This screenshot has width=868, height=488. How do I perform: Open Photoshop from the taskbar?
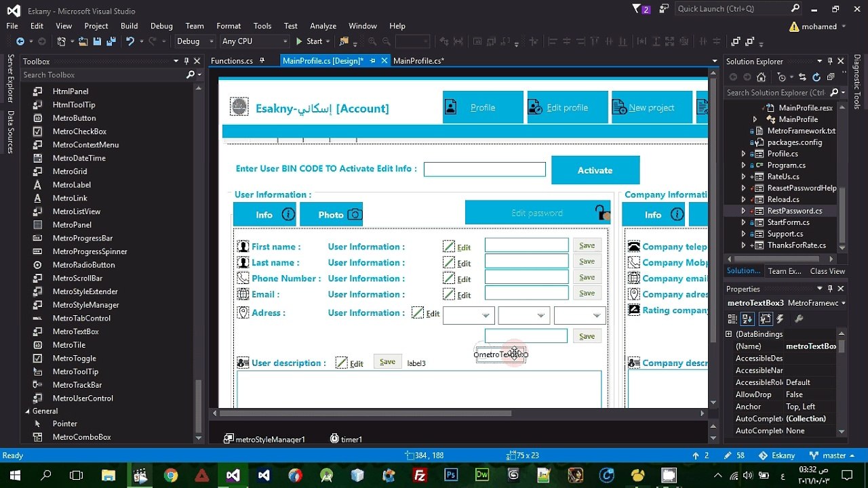click(451, 475)
